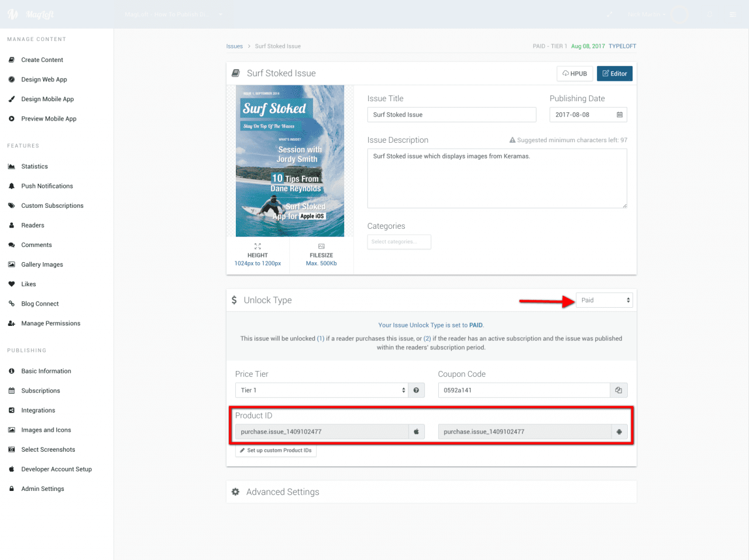Click the Custom Subscriptions tags icon

tap(12, 206)
